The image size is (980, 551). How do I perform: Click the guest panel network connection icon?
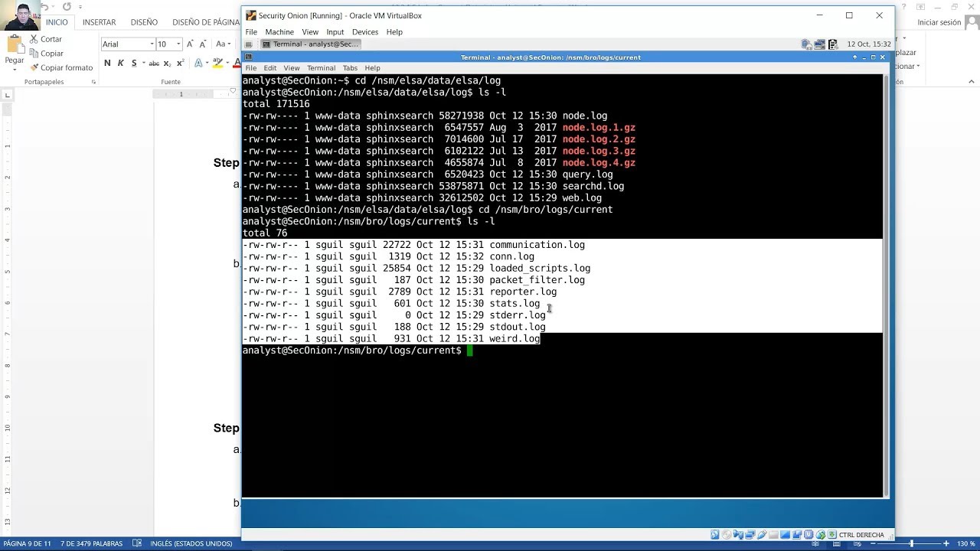point(818,44)
